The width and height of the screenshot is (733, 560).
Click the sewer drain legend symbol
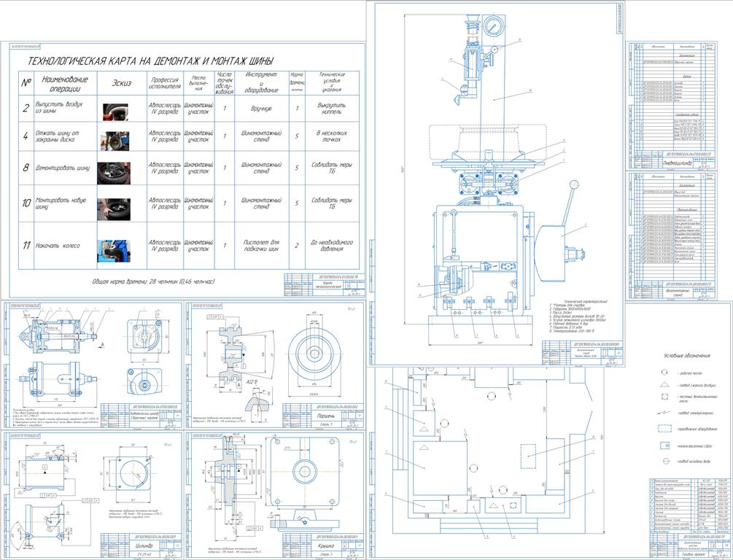[665, 446]
